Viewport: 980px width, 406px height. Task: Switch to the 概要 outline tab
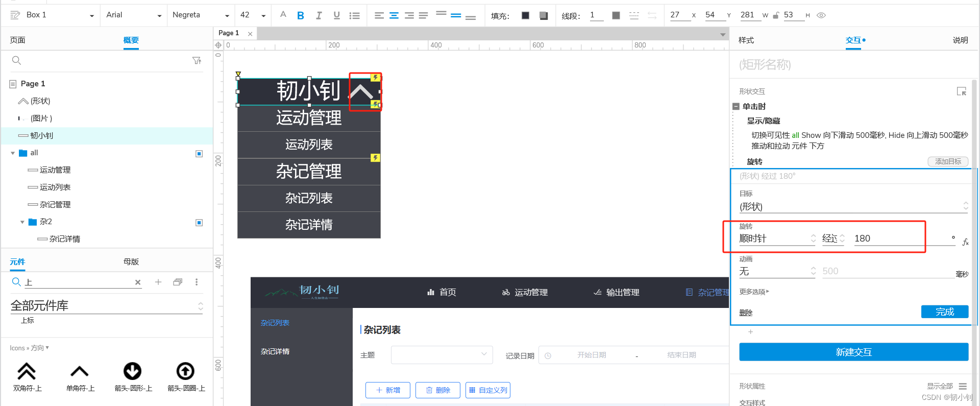[x=131, y=40]
